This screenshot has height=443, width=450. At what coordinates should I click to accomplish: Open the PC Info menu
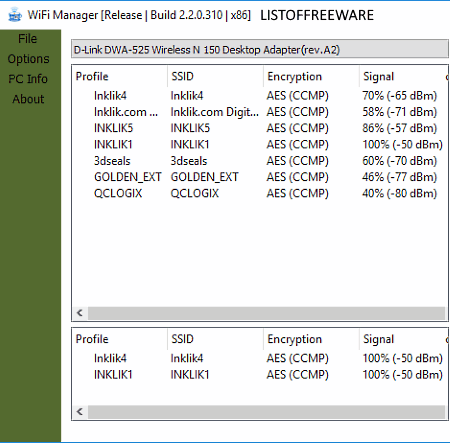coord(28,79)
